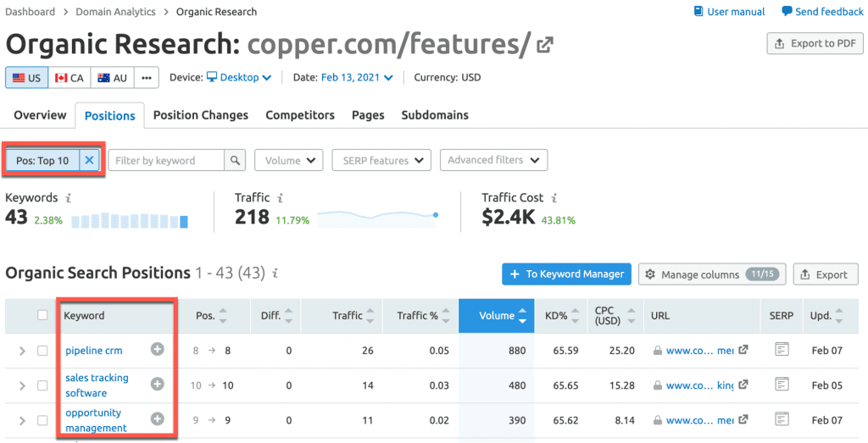The width and height of the screenshot is (868, 443).
Task: Add sales tracking software with plus icon
Action: tap(157, 385)
